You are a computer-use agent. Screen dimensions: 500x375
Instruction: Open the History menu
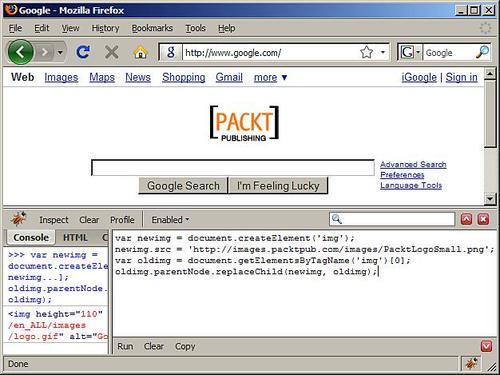(105, 28)
